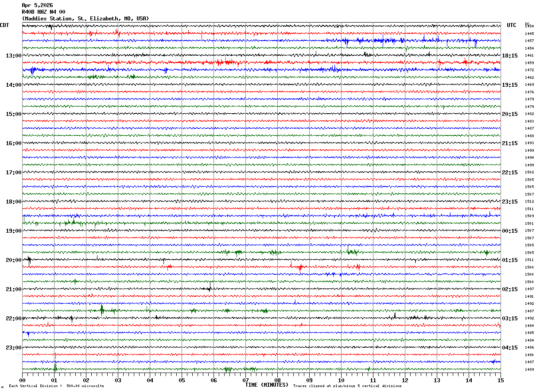Click minute tick '08' on time axis
536x392 pixels.
point(277,380)
